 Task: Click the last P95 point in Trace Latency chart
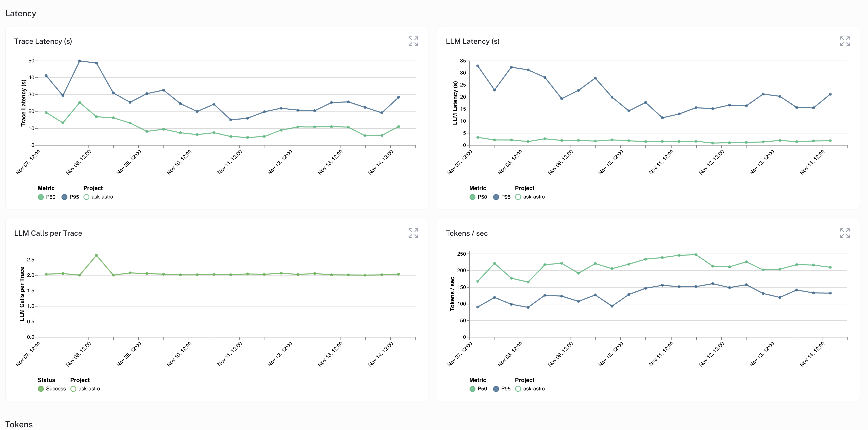pyautogui.click(x=399, y=97)
